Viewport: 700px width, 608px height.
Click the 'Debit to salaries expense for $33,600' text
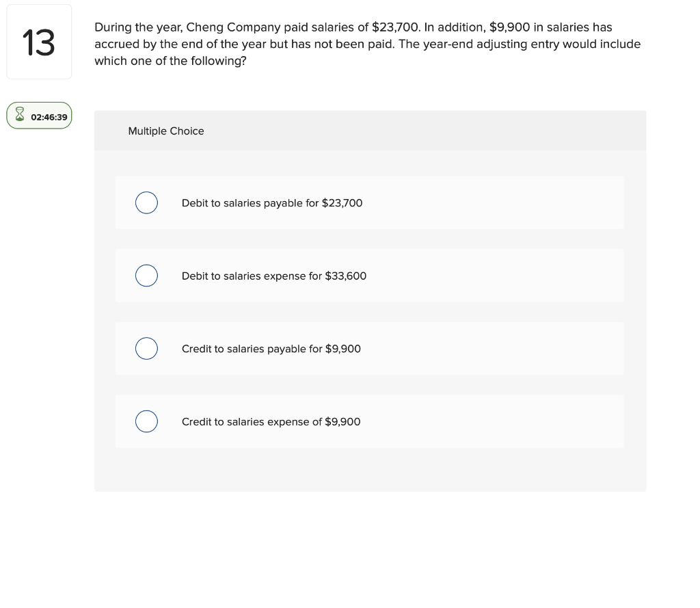[x=274, y=276]
